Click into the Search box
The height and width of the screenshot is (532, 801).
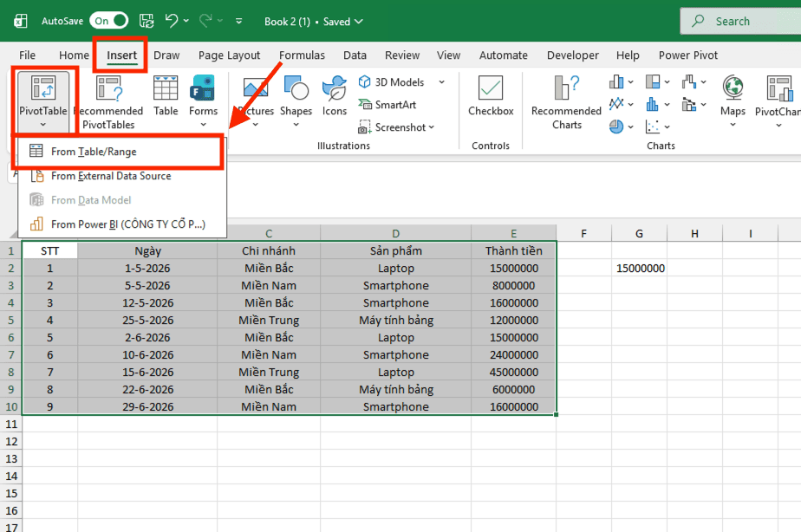pos(740,21)
